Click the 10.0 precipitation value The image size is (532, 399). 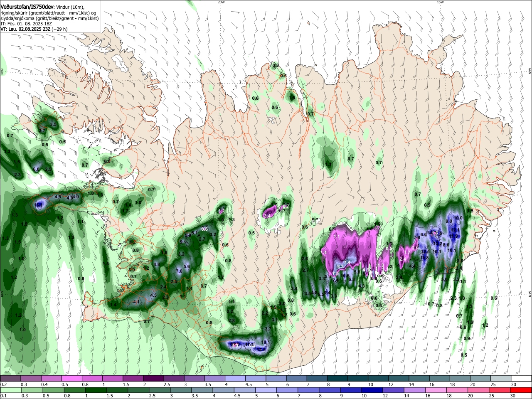click(x=458, y=218)
